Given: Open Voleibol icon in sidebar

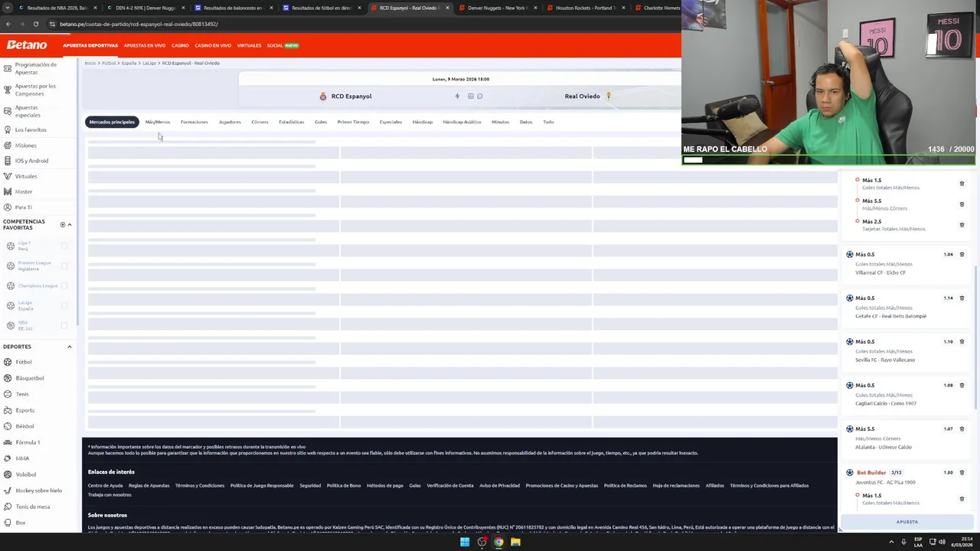Looking at the screenshot, I should (x=8, y=474).
